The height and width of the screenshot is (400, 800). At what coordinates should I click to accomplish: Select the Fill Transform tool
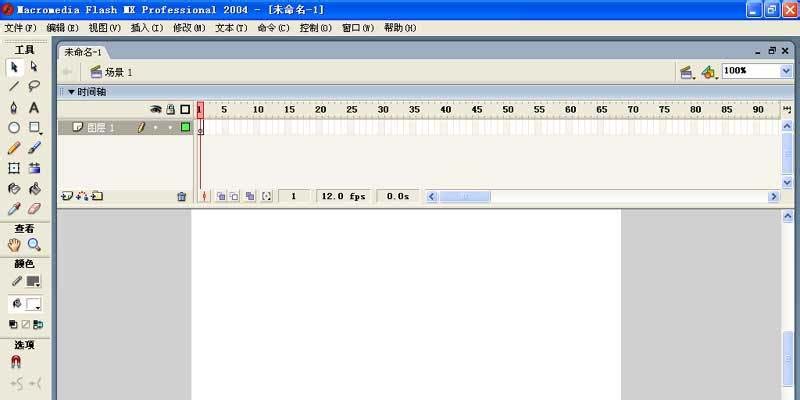(x=34, y=168)
